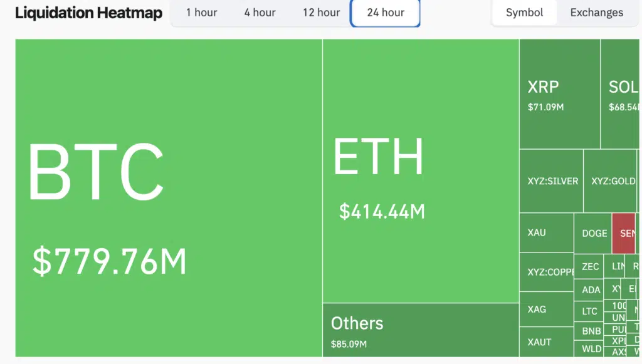642x364 pixels.
Task: Open the XAUT heatmap tile
Action: [546, 342]
